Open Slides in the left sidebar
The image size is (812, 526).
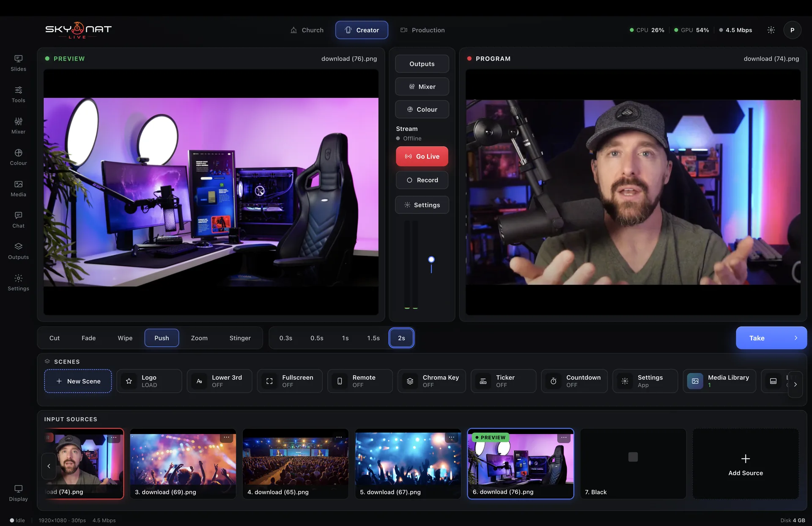[x=18, y=63]
